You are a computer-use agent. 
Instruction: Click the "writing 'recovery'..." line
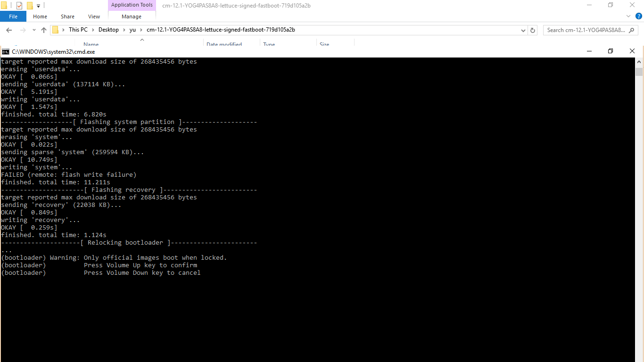click(x=41, y=220)
